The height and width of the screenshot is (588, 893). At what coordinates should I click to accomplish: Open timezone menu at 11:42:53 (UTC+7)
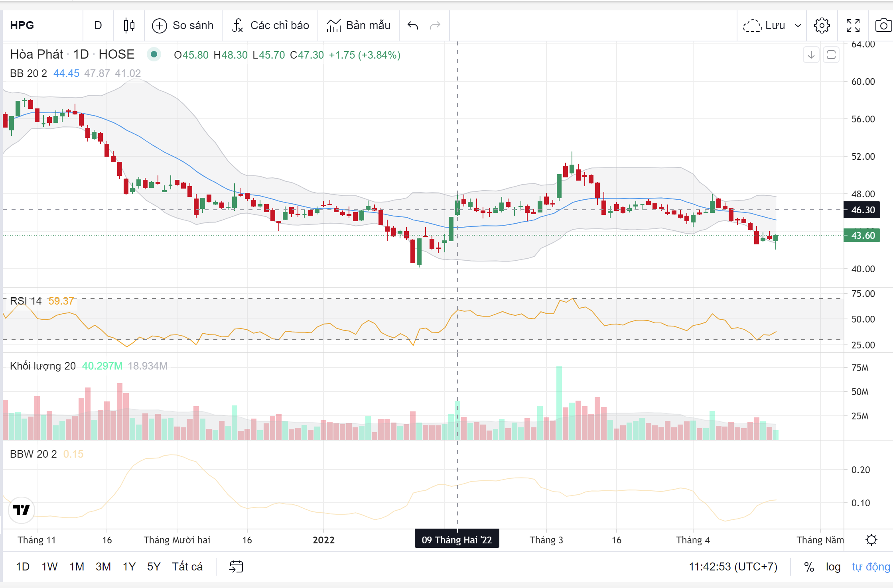pos(733,566)
